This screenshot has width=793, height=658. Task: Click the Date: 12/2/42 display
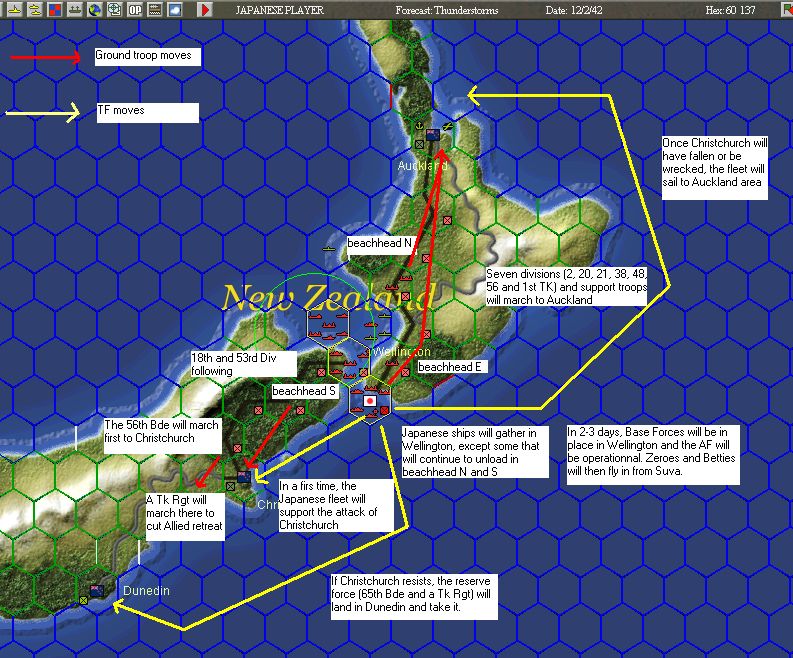pyautogui.click(x=574, y=10)
